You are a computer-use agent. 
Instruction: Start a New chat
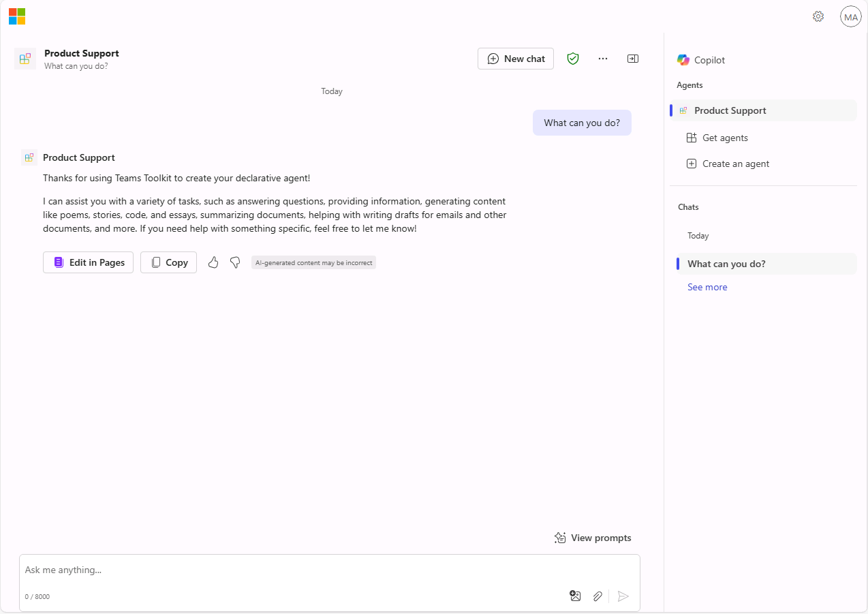point(515,59)
